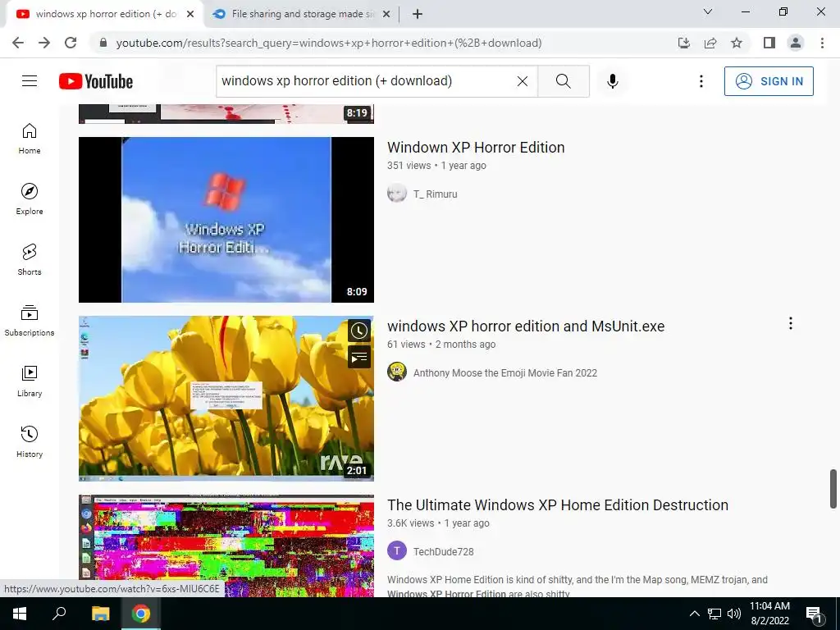
Task: Click '3.6K views' text under Destruction video
Action: click(410, 523)
